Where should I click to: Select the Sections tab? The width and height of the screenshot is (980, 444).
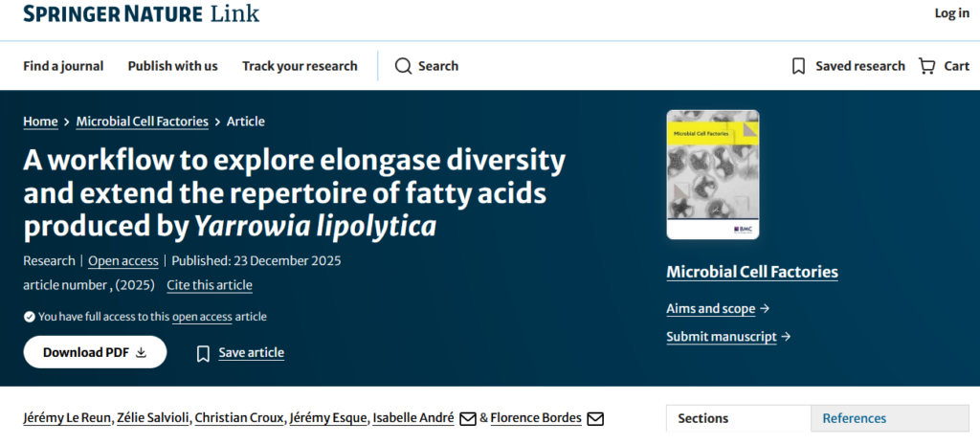[x=703, y=418]
